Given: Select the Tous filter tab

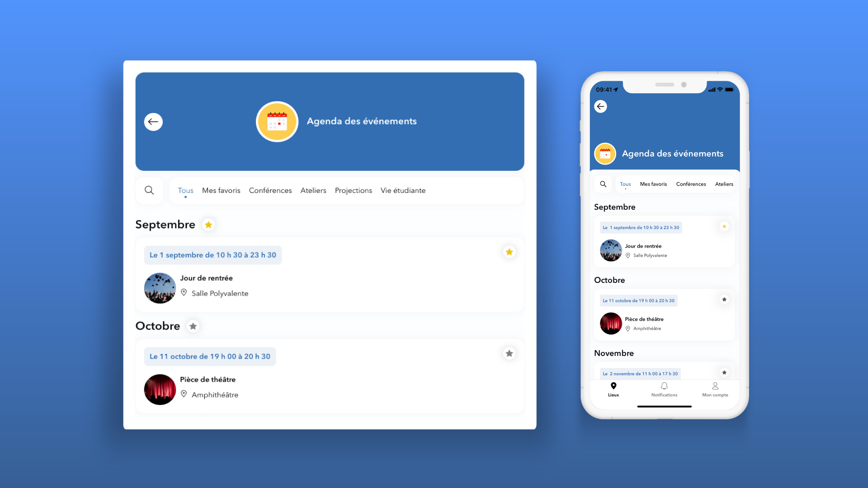Looking at the screenshot, I should 185,191.
